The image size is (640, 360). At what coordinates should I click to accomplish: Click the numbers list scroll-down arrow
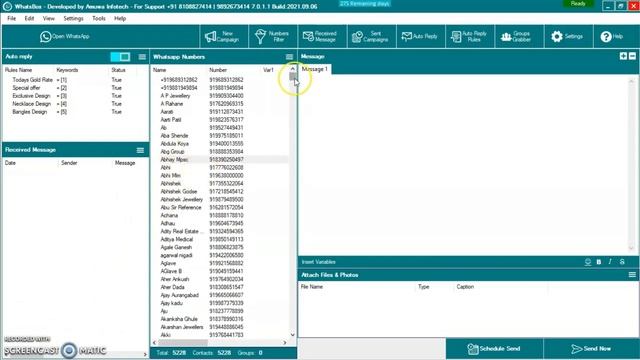point(293,335)
